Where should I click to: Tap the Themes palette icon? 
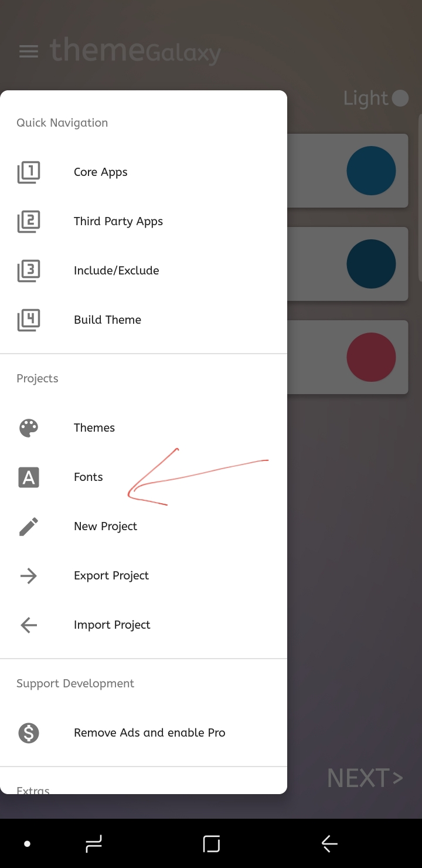click(x=29, y=428)
